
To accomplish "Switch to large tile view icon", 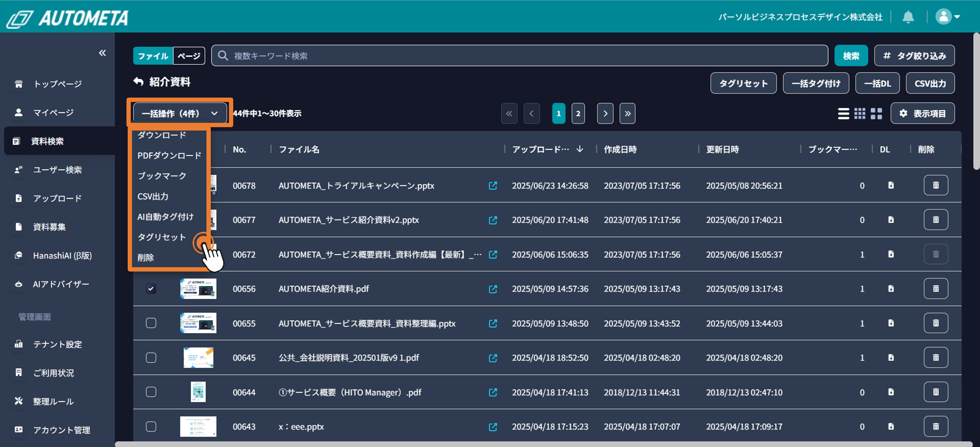I will click(876, 114).
